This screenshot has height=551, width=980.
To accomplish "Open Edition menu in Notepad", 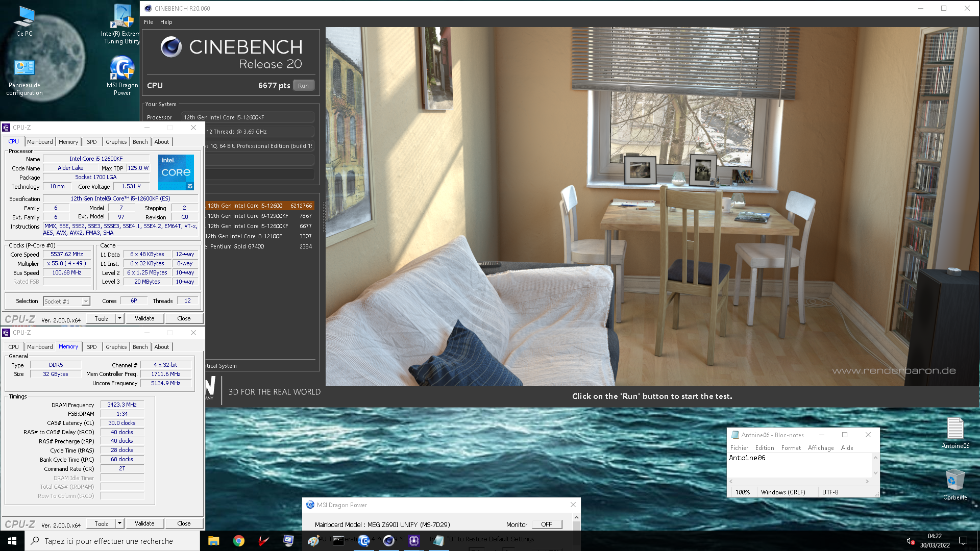I will (765, 448).
